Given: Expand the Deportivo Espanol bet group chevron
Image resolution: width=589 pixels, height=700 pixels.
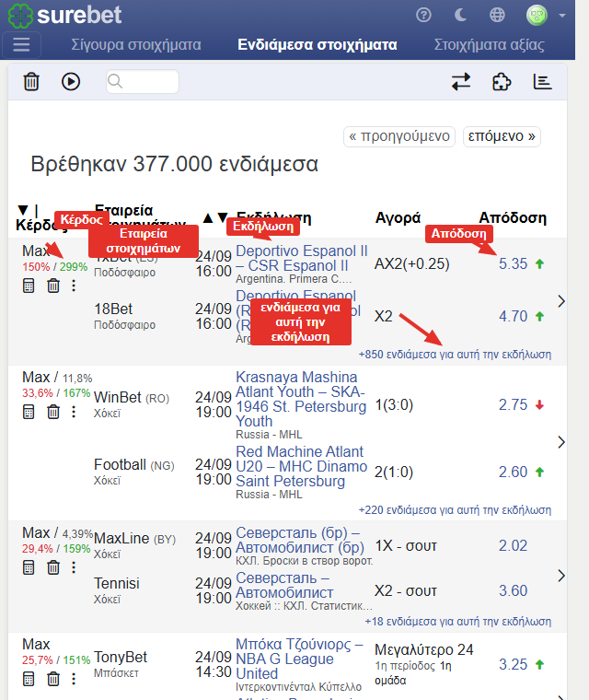Looking at the screenshot, I should (561, 301).
